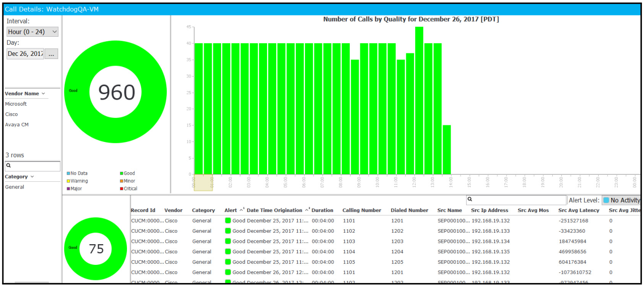Click the latency value 184745984

point(572,241)
